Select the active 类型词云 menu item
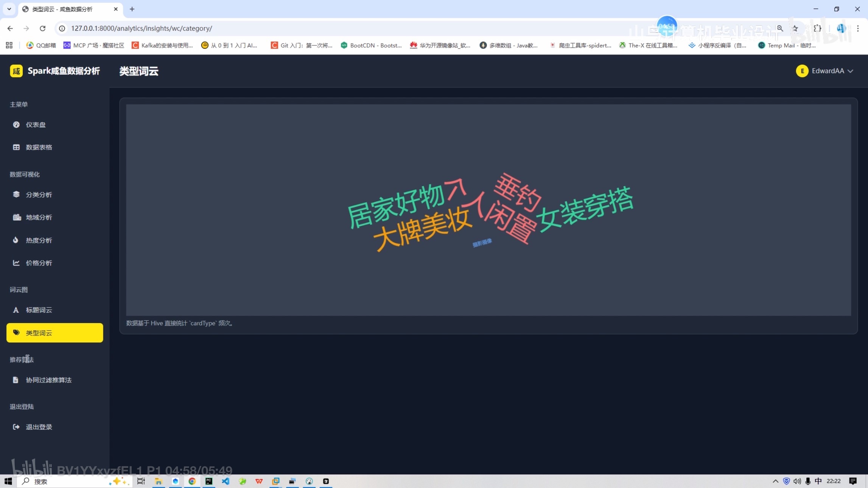Screen dimensions: 868x488 54,333
